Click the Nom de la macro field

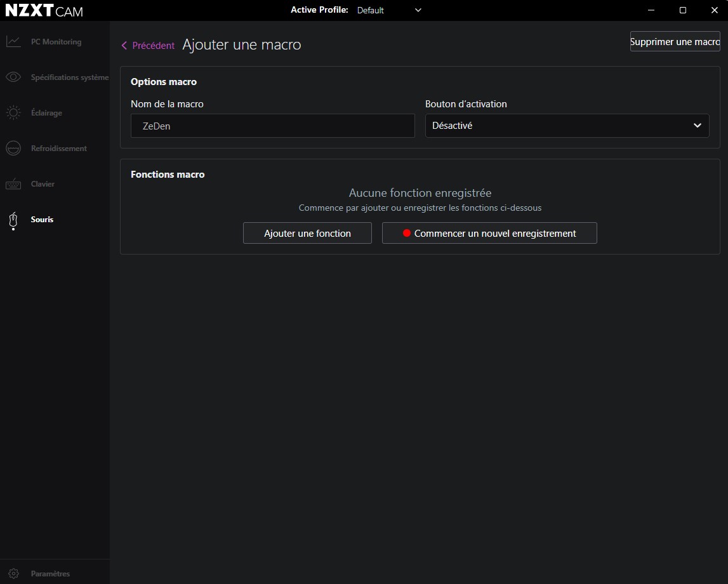pyautogui.click(x=273, y=126)
